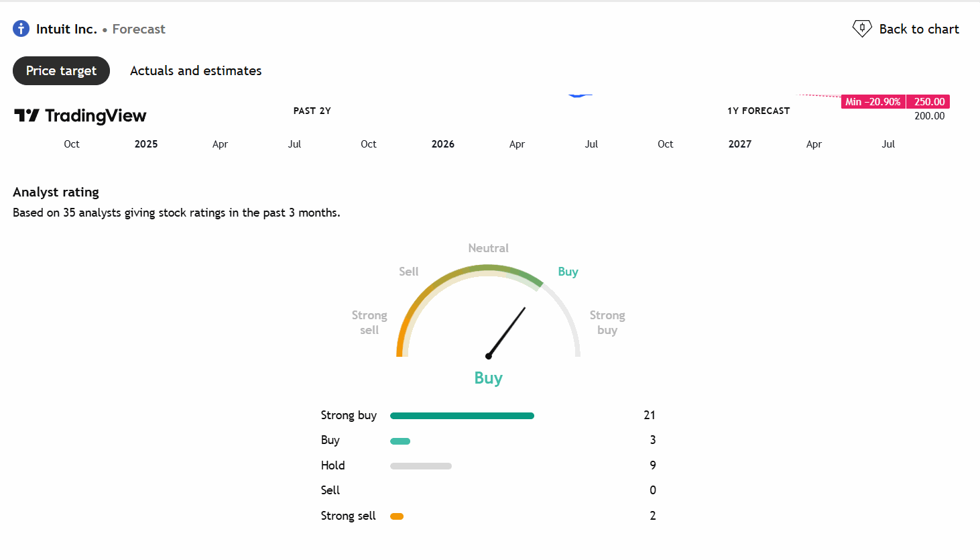Click the 2027 timeline label
Screen dimensions: 980x560
coord(740,144)
